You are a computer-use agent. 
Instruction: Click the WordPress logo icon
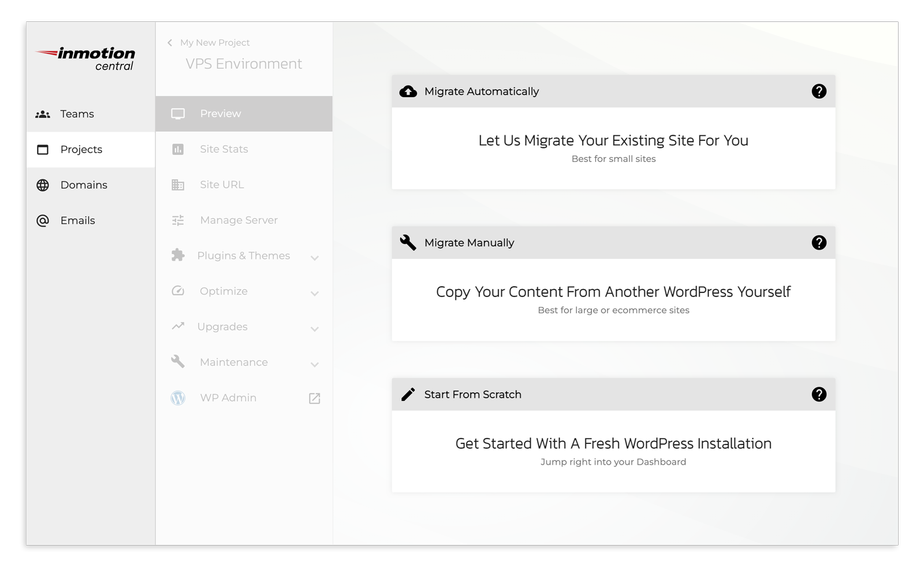178,398
